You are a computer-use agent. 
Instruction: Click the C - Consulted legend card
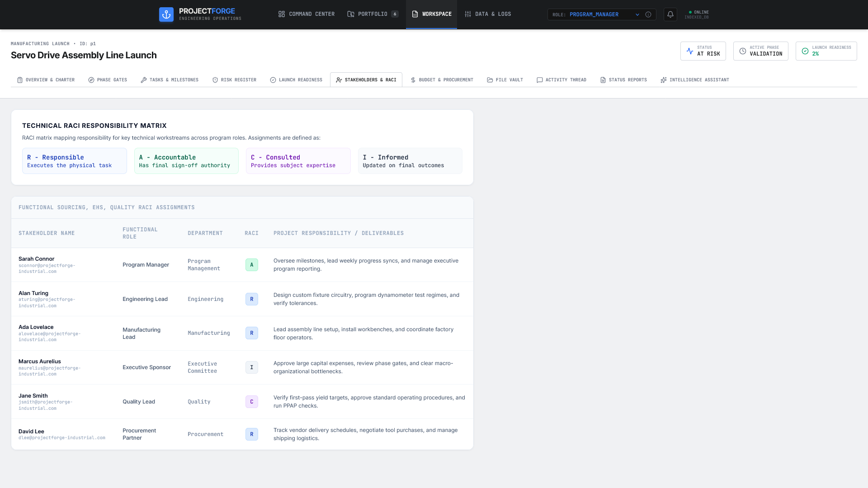pyautogui.click(x=298, y=161)
